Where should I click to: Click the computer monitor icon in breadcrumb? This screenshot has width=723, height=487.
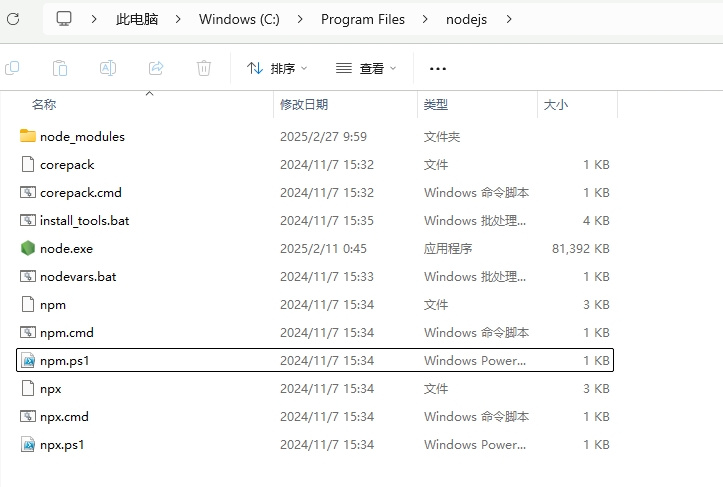point(64,19)
